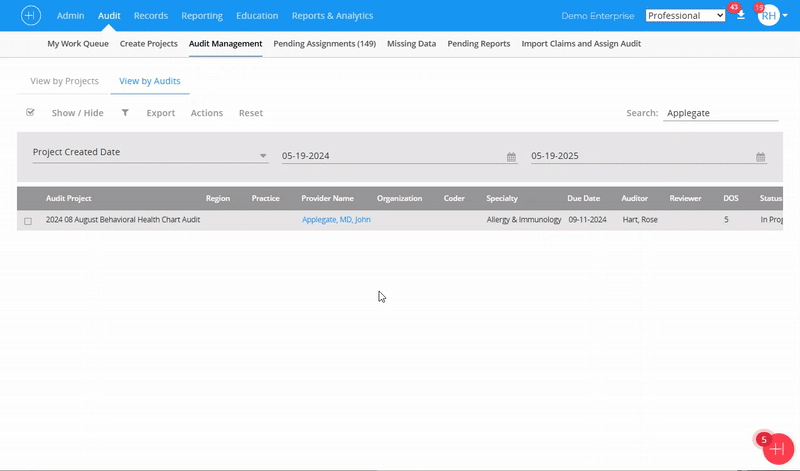This screenshot has width=800, height=471.
Task: Click the Show / Hide button
Action: (78, 113)
